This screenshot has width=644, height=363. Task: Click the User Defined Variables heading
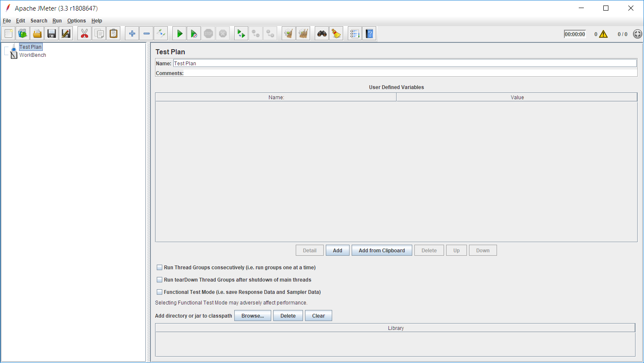click(x=397, y=87)
